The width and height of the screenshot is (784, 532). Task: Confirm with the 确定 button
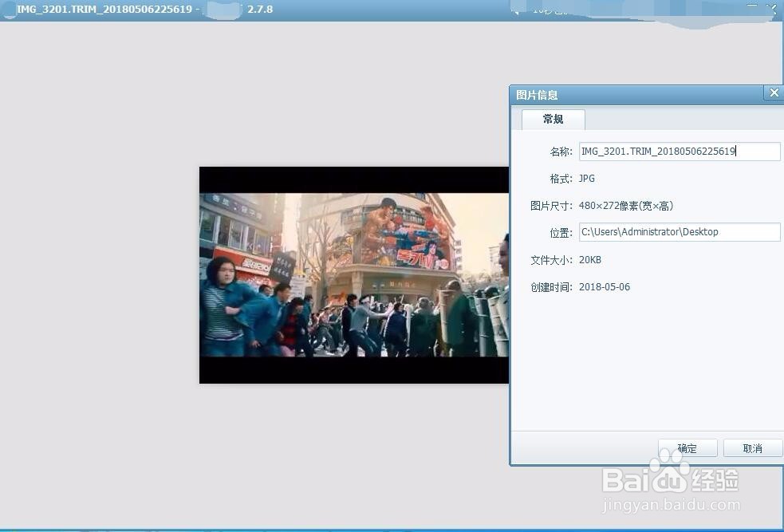point(687,448)
